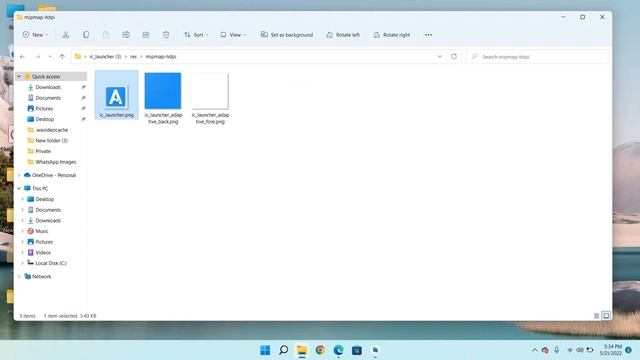This screenshot has height=360, width=640.
Task: Copy the selected file
Action: [x=86, y=35]
